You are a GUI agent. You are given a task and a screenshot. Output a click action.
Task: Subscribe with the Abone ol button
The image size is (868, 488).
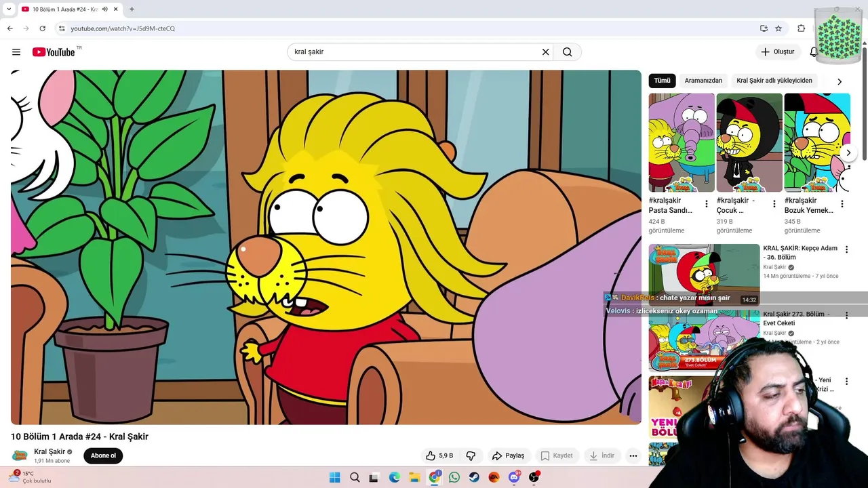(x=103, y=455)
